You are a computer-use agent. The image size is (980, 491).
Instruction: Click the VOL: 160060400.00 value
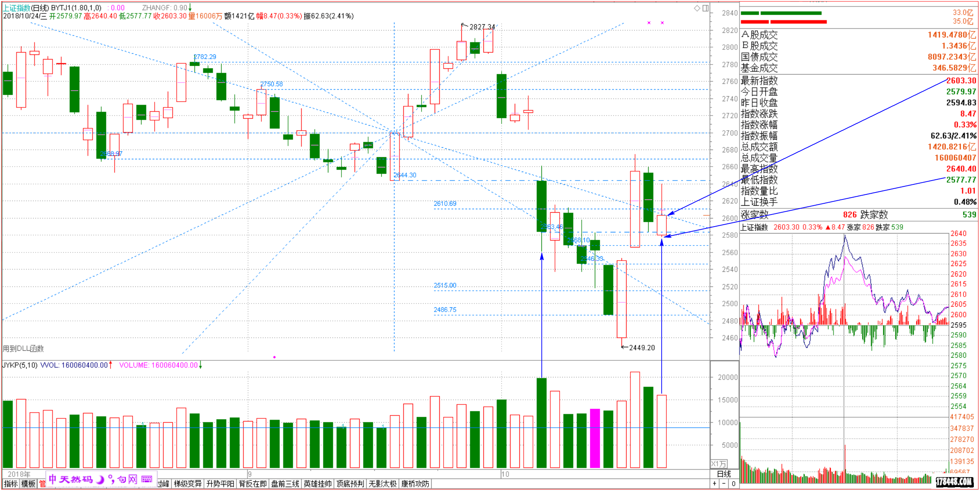(x=74, y=365)
